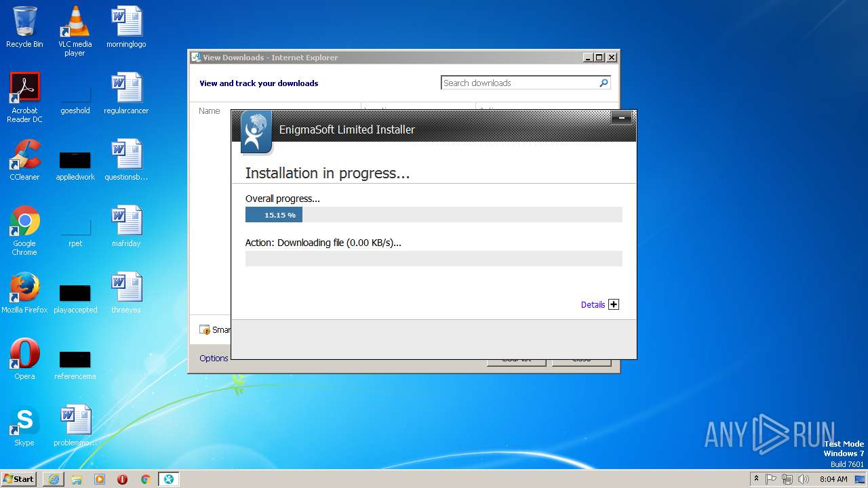
Task: Switch to EnigmaSoft installer taskbar button
Action: [168, 479]
